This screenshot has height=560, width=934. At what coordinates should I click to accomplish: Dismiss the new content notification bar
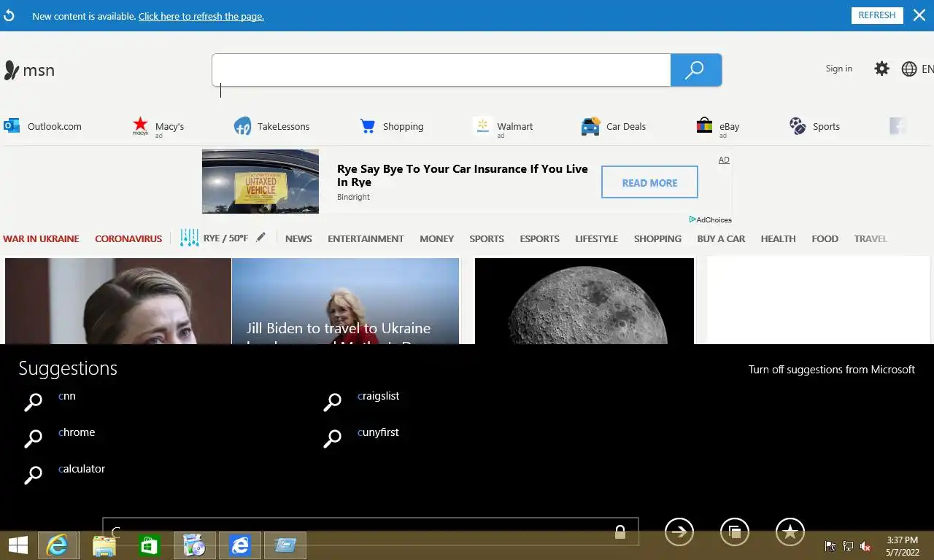pos(919,15)
